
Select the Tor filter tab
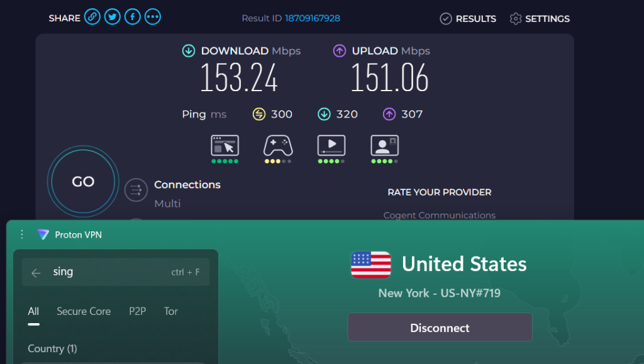(170, 311)
